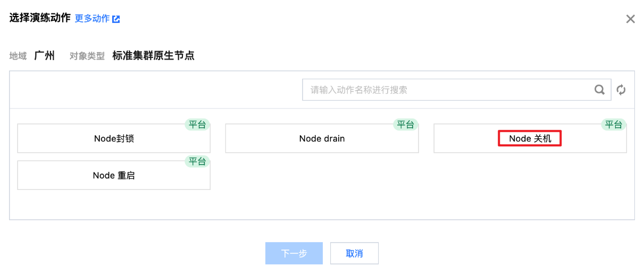Click the refresh actions icon
Screen dimensions: 644x274
coord(621,90)
